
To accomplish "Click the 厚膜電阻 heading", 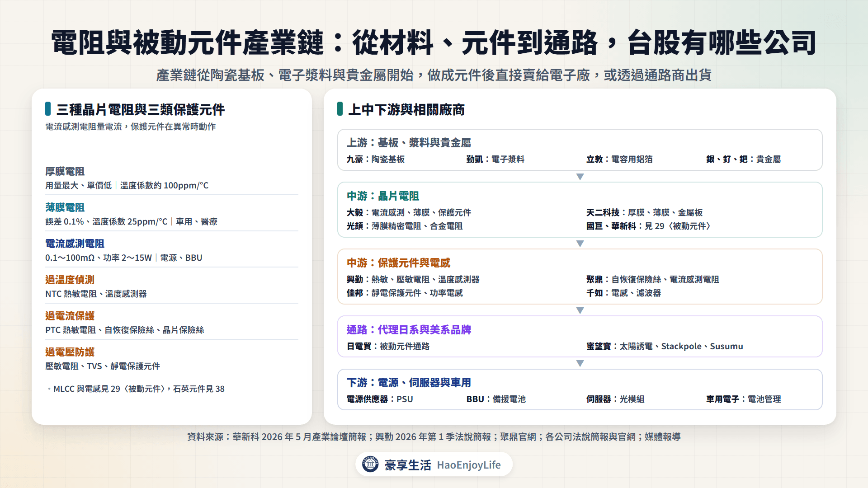I will tap(65, 171).
